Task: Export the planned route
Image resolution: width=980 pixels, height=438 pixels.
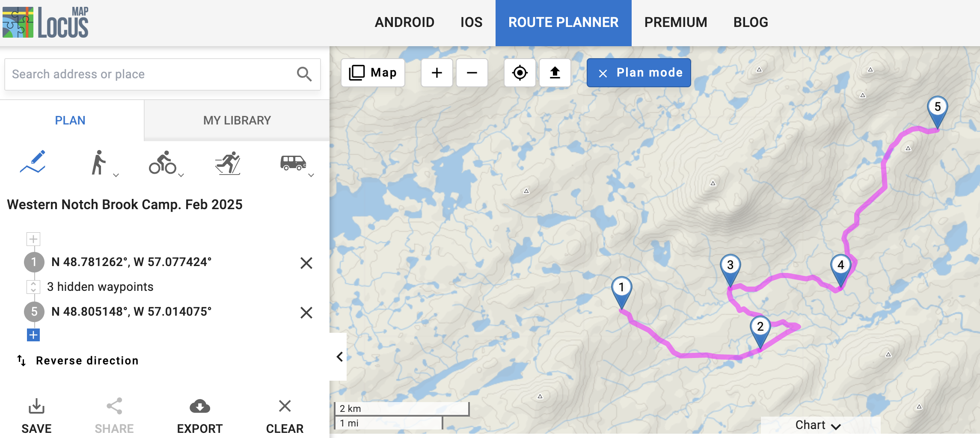Action: coord(200,416)
